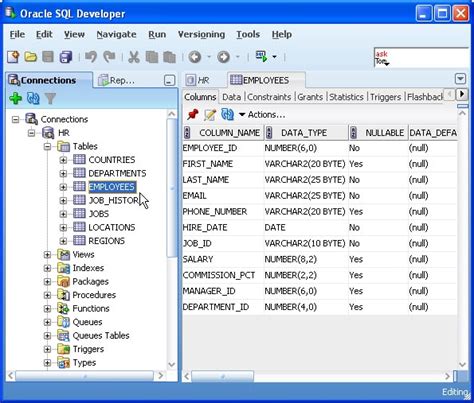The image size is (474, 403).
Task: Click the Open folder toolbar icon
Action: [31, 57]
